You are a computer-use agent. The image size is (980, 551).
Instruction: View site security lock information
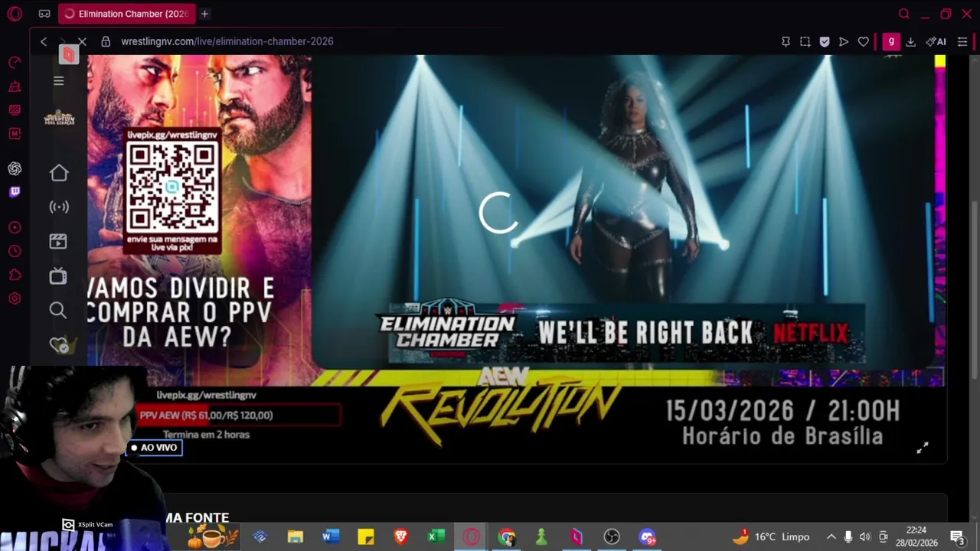coord(106,41)
